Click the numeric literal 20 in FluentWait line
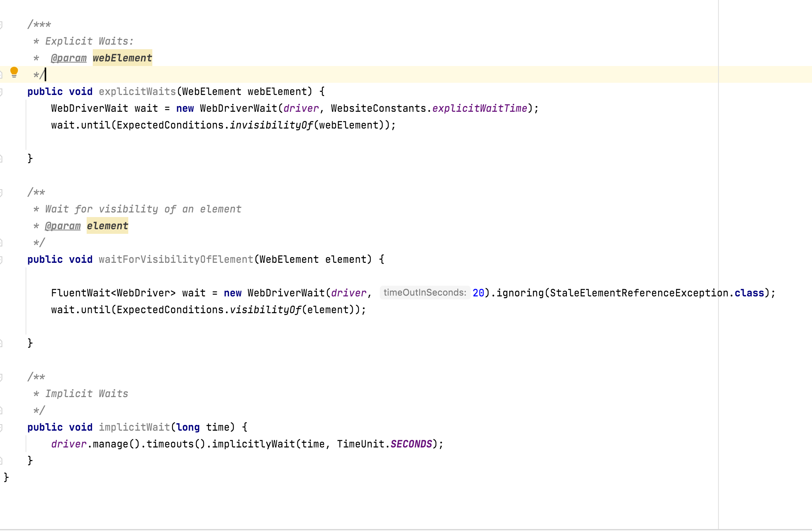Image resolution: width=812 pixels, height=531 pixels. coord(477,293)
